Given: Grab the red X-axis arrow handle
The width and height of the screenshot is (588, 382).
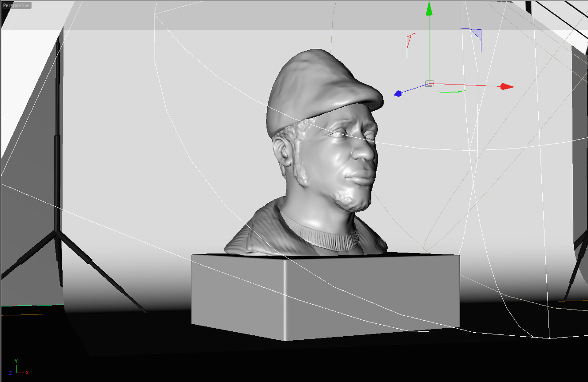Looking at the screenshot, I should pos(507,87).
